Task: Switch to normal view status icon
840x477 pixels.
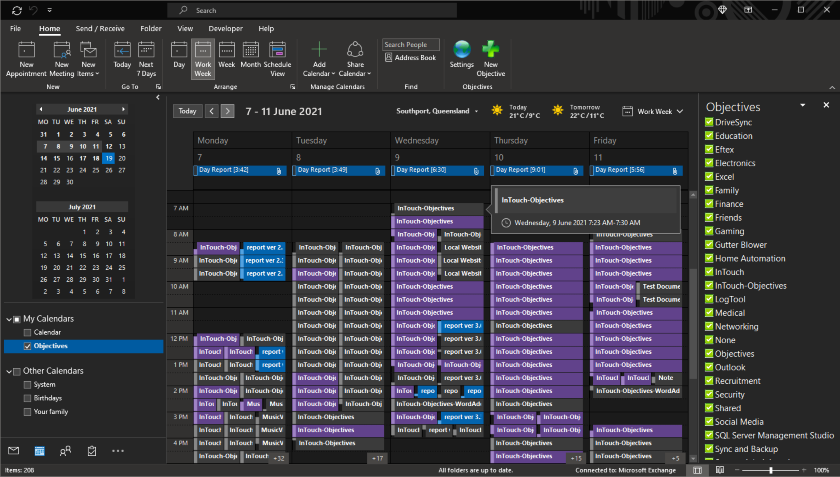Action: tap(697, 470)
